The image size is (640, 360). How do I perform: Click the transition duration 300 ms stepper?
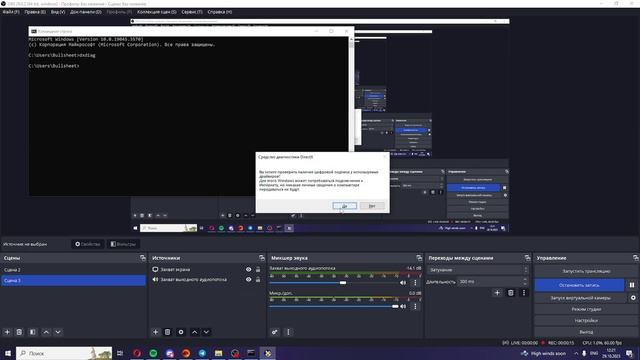(x=525, y=281)
